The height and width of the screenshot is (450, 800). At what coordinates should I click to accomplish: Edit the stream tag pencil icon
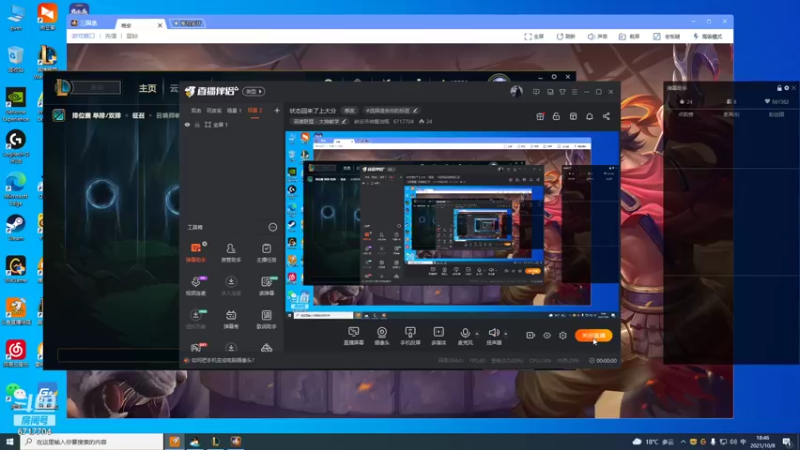(x=415, y=110)
